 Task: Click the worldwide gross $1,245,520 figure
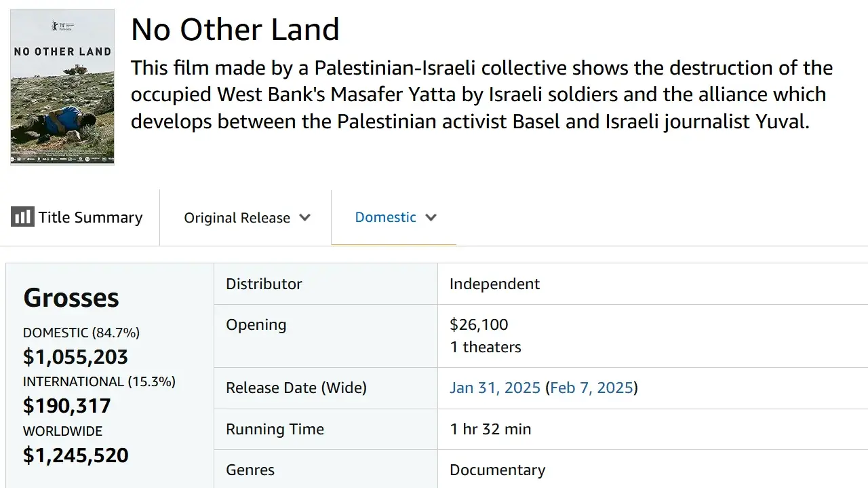76,455
